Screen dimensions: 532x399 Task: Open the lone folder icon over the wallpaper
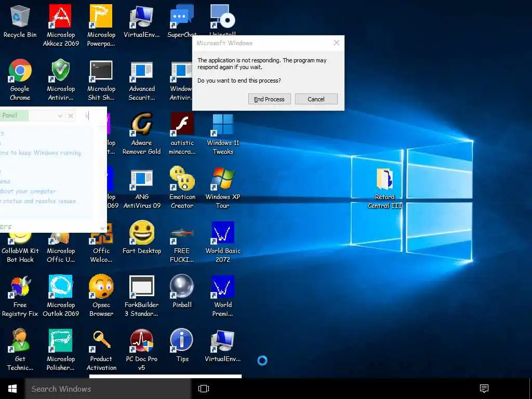[385, 188]
